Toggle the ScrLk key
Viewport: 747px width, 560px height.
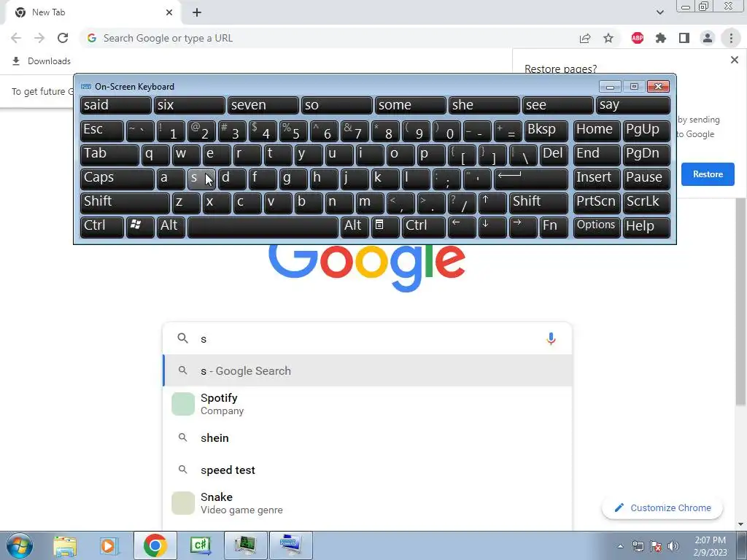[646, 203]
